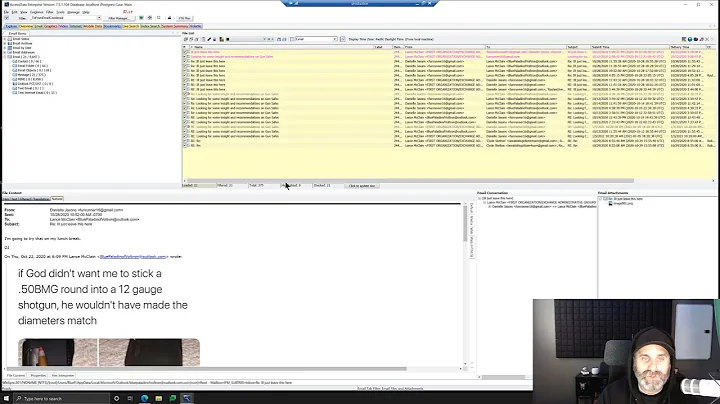Click the Filter Manager button
This screenshot has width=720, height=404.
pos(118,18)
